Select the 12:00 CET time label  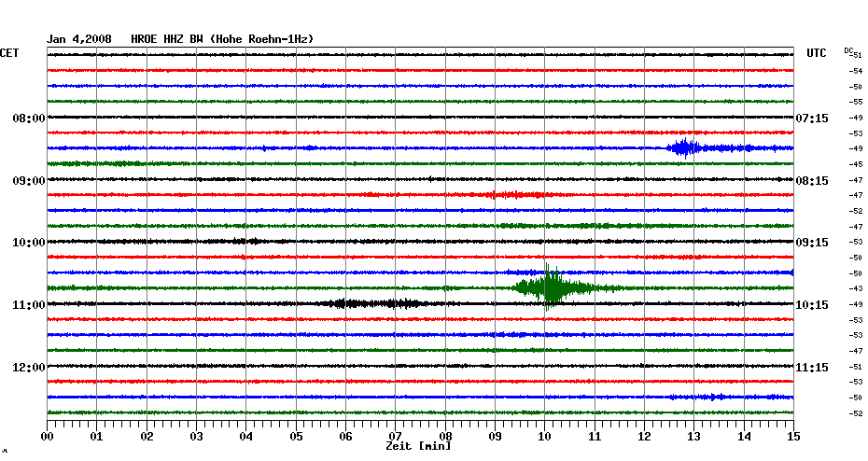point(29,368)
